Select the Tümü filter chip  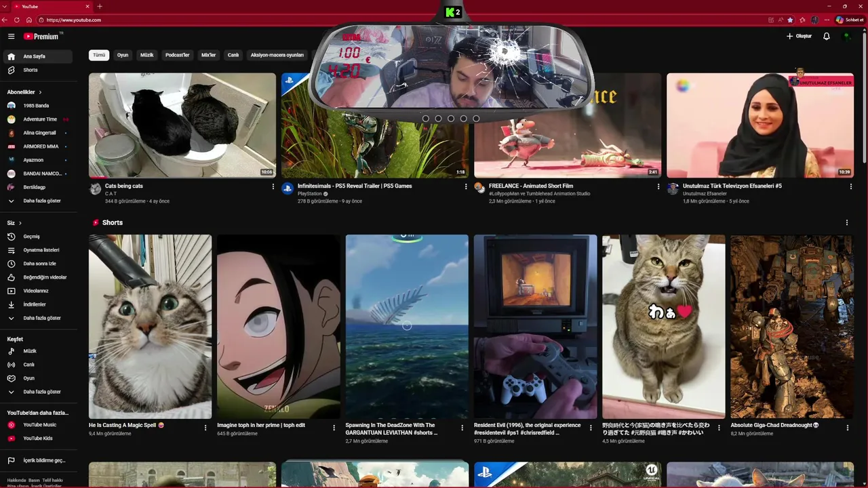99,55
